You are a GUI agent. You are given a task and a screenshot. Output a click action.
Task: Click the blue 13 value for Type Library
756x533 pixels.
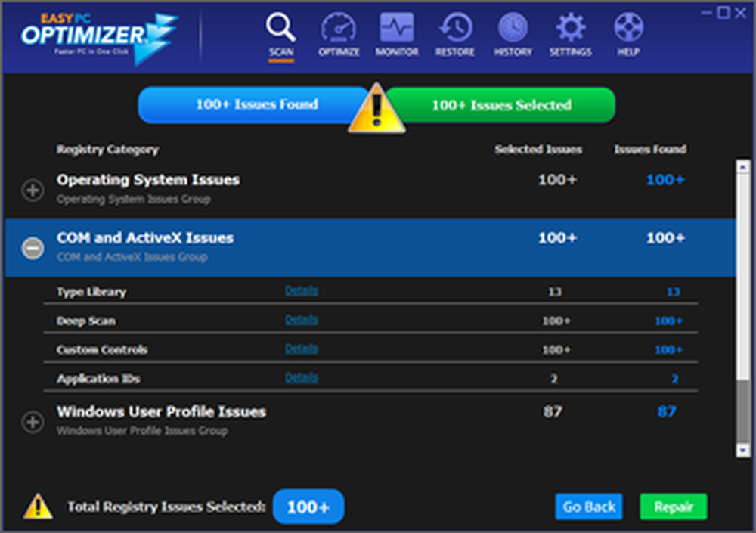tap(673, 292)
